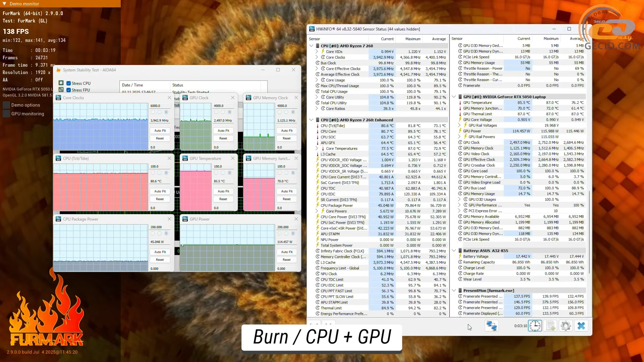Open HWiNFO sensor settings gear
This screenshot has width=644, height=362.
(566, 326)
